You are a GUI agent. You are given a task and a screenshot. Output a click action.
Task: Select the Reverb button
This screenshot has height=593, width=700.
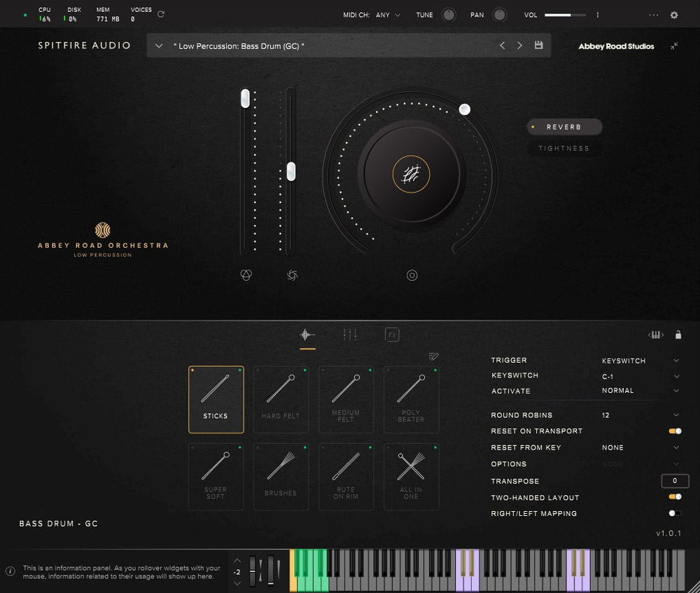(x=564, y=127)
